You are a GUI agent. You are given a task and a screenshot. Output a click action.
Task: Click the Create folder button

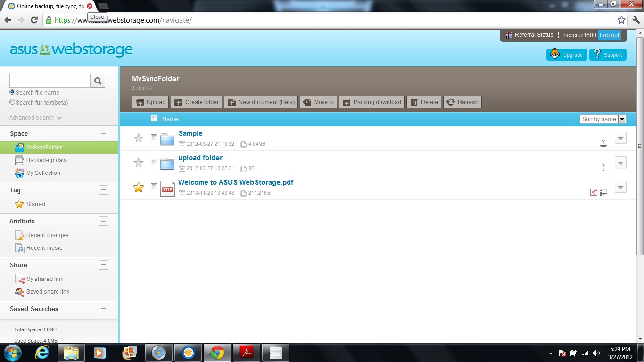point(196,102)
